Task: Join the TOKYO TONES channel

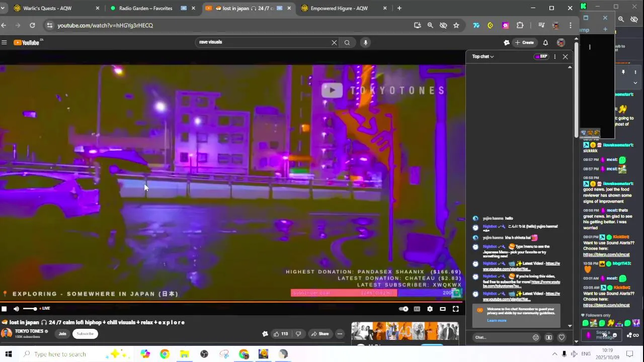Action: [x=62, y=334]
